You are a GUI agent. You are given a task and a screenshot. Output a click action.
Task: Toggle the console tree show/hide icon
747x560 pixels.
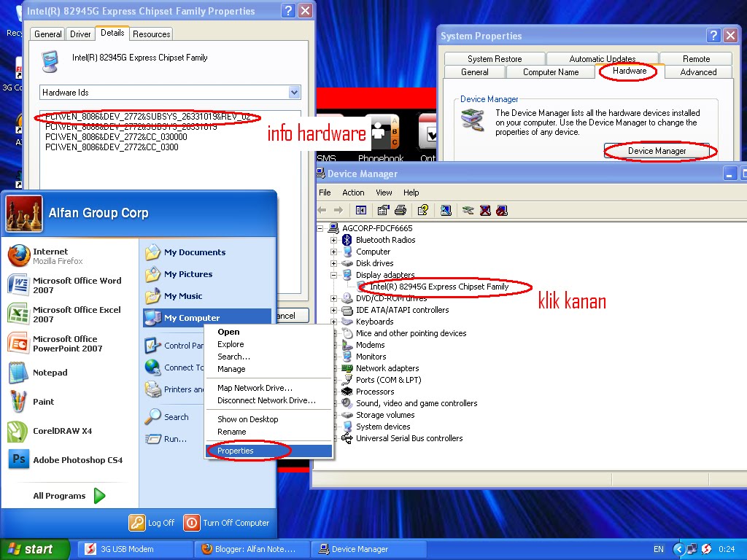361,210
